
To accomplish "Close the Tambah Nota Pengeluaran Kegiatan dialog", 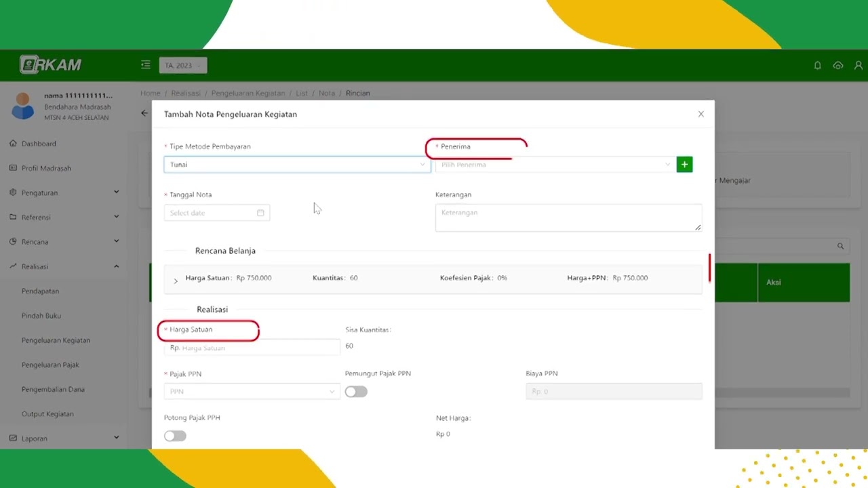I will click(x=701, y=114).
